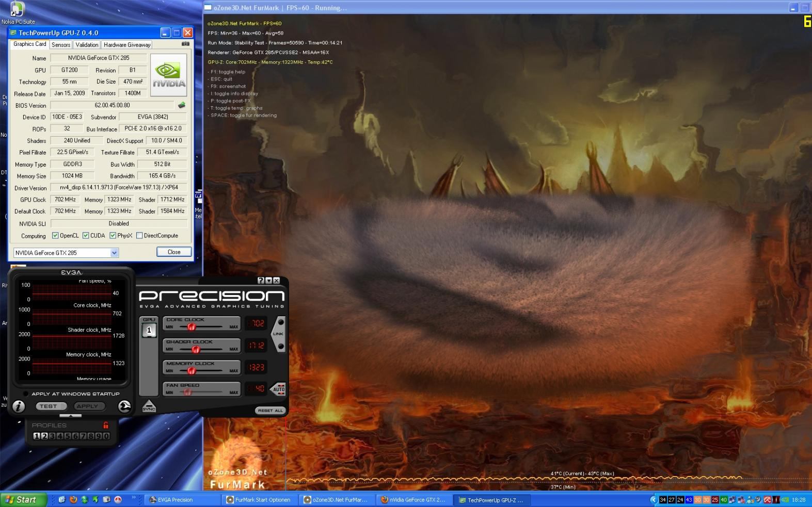
Task: Click the Fan Speed slider handle
Action: pyautogui.click(x=187, y=392)
